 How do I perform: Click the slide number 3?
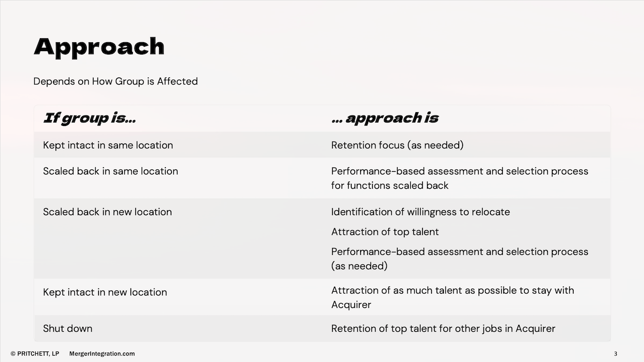(616, 354)
